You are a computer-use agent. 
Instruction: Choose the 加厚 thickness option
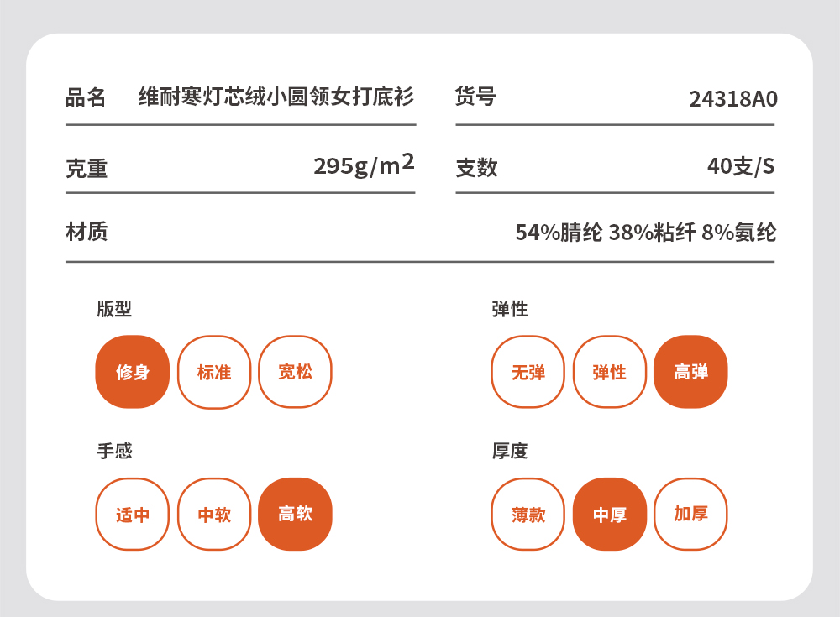[x=690, y=515]
